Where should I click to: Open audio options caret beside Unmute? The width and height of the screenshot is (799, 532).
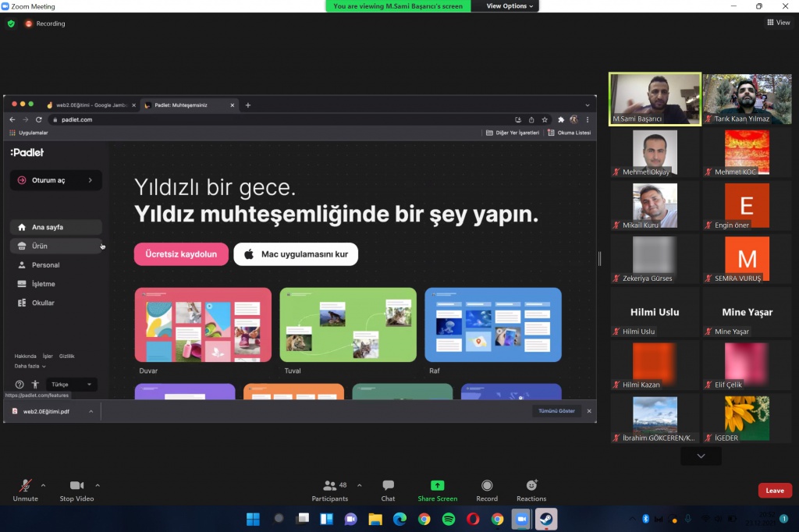tap(44, 486)
